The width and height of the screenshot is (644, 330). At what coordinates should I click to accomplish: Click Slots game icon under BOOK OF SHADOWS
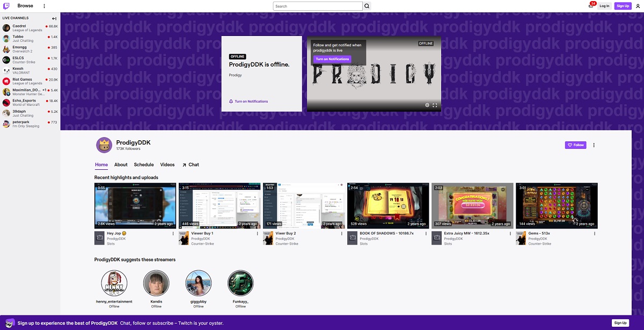(352, 238)
